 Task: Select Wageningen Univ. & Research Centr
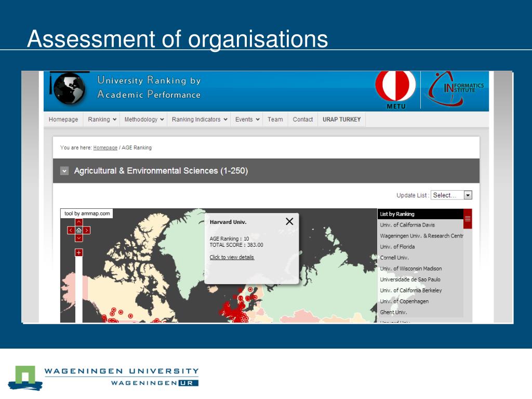point(420,236)
